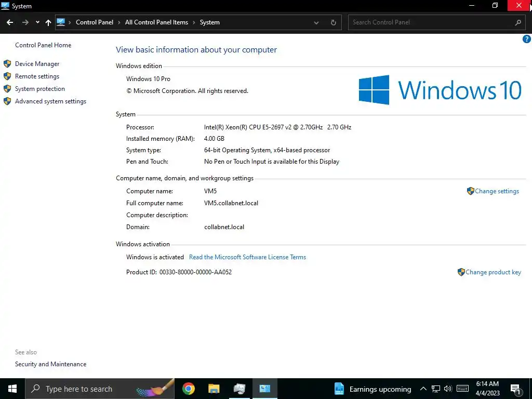Image resolution: width=532 pixels, height=399 pixels.
Task: Click the System window title bar icon
Action: coord(5,6)
